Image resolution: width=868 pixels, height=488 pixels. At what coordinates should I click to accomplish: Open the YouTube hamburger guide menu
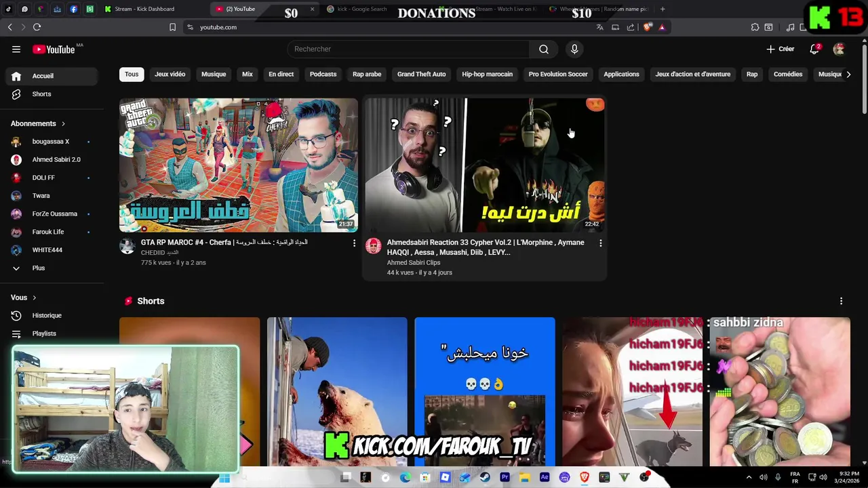point(16,49)
